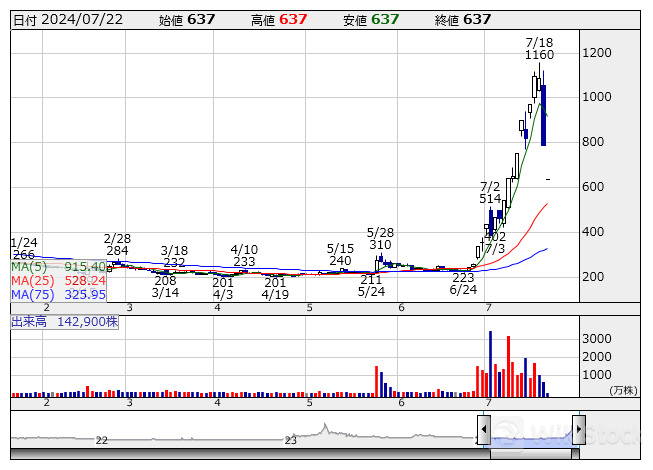The image size is (653, 470).
Task: Click the year 23 marker in overview
Action: (291, 440)
